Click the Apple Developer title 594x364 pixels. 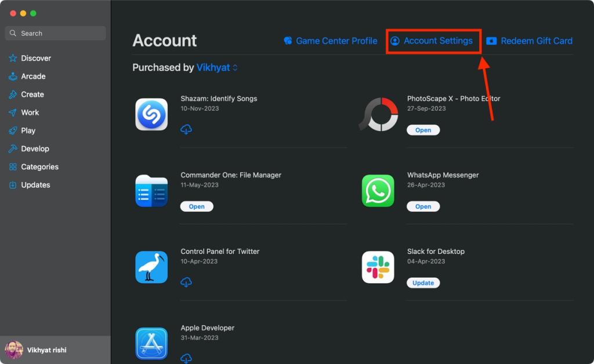coord(208,327)
